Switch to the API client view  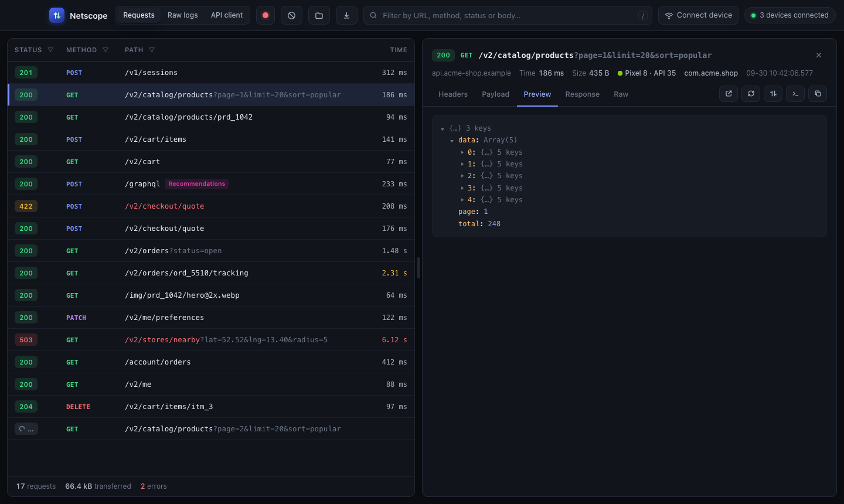227,15
